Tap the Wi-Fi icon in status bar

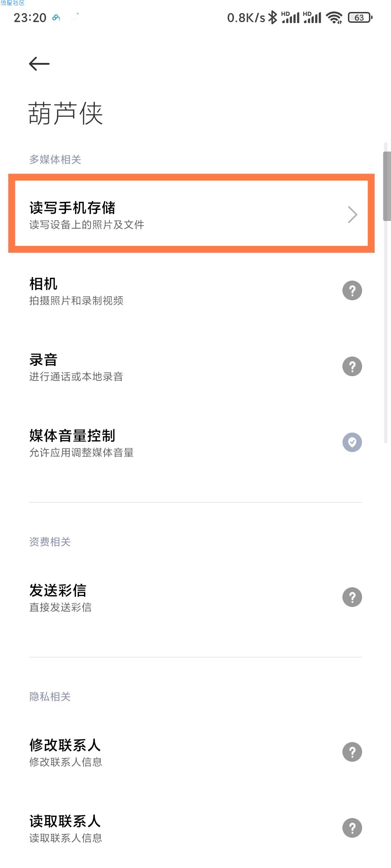(x=334, y=17)
